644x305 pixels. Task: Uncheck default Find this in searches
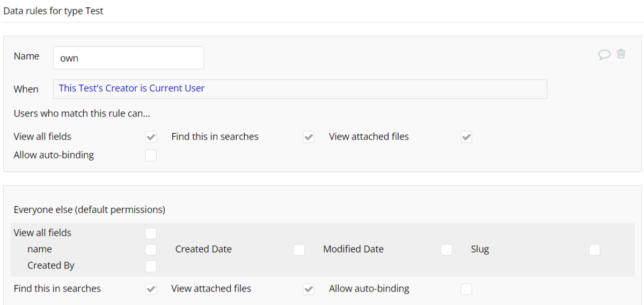pos(151,289)
